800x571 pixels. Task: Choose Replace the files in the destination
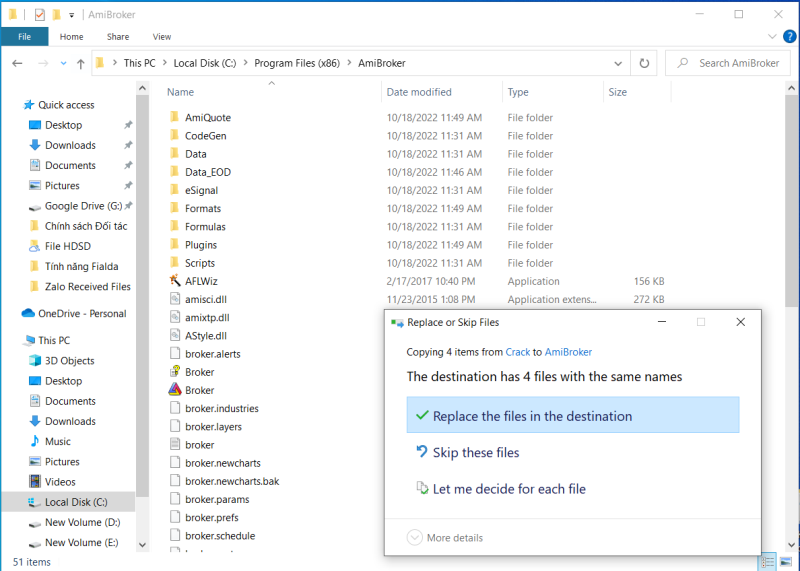531,416
